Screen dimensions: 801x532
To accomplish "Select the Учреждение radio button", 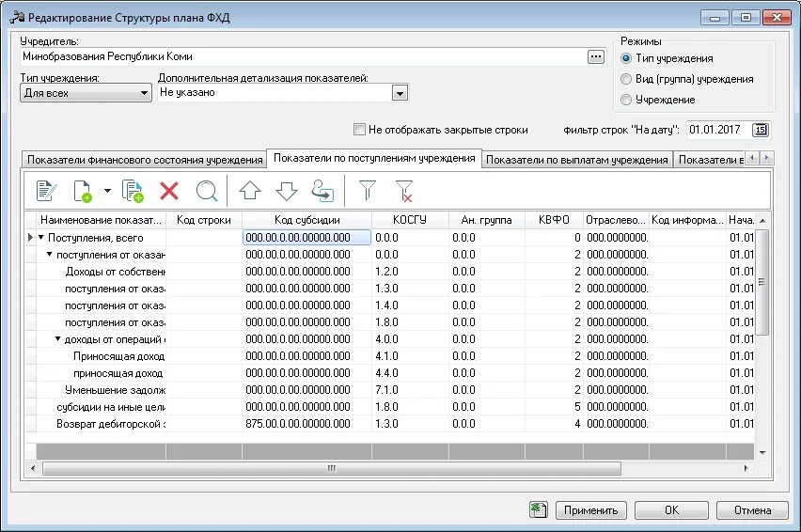I will click(x=626, y=100).
